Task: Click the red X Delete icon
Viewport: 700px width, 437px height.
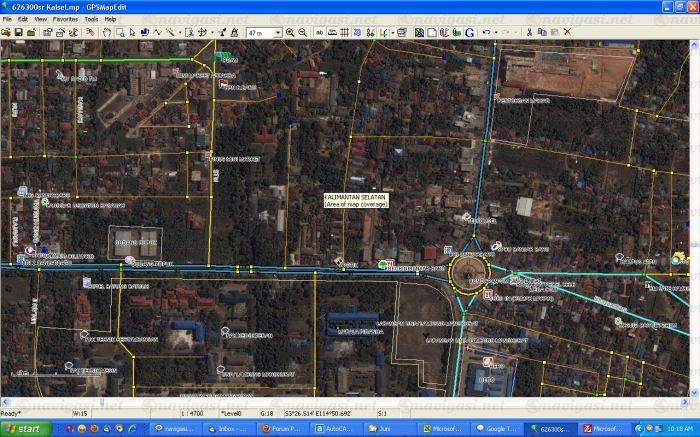Action: pos(567,32)
